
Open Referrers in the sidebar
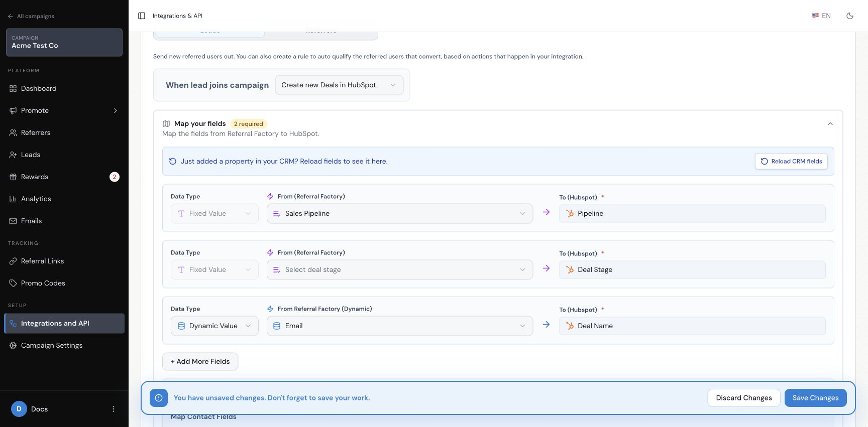tap(64, 132)
